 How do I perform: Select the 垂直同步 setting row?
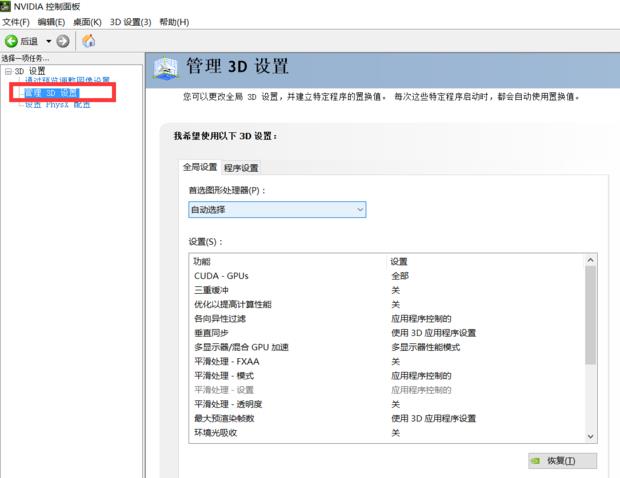click(212, 333)
